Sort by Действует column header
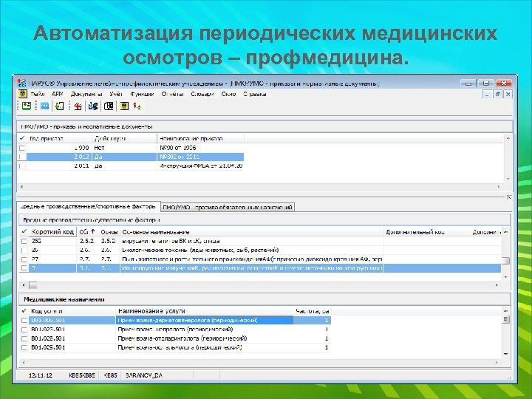The image size is (532, 399). 125,138
